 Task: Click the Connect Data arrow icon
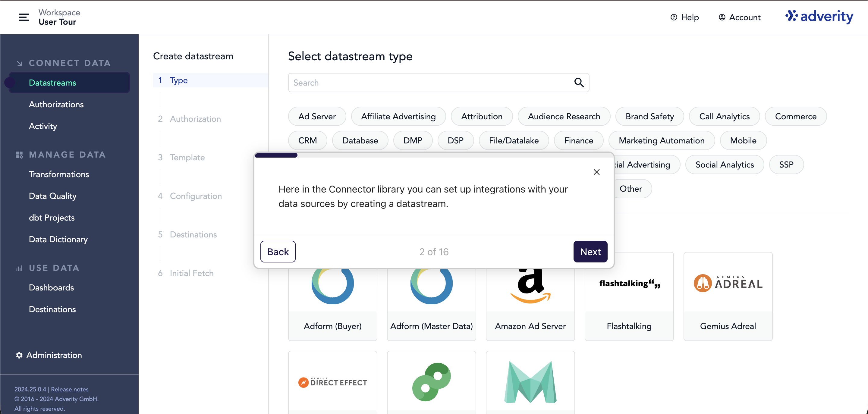20,63
